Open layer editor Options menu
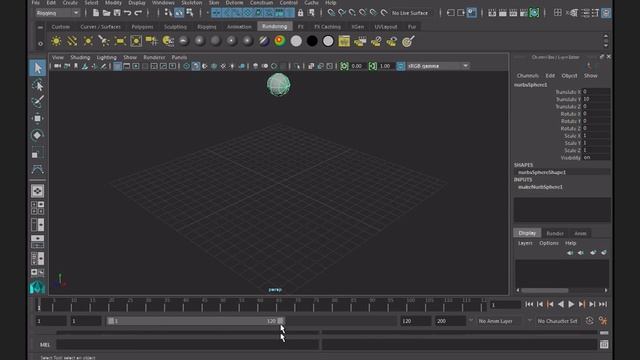Image resolution: width=640 pixels, height=360 pixels. coord(549,243)
